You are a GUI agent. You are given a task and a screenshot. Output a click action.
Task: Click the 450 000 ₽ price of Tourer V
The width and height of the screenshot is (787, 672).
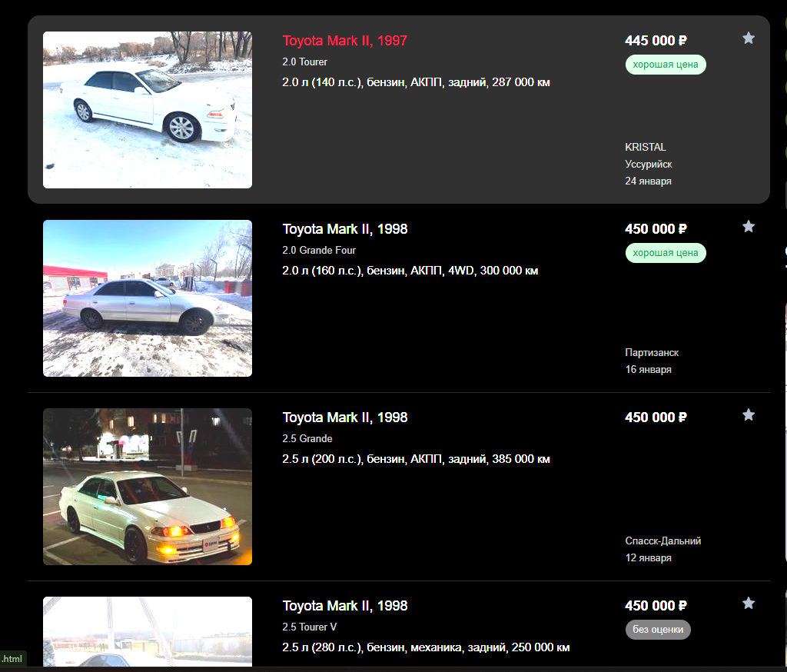point(656,606)
